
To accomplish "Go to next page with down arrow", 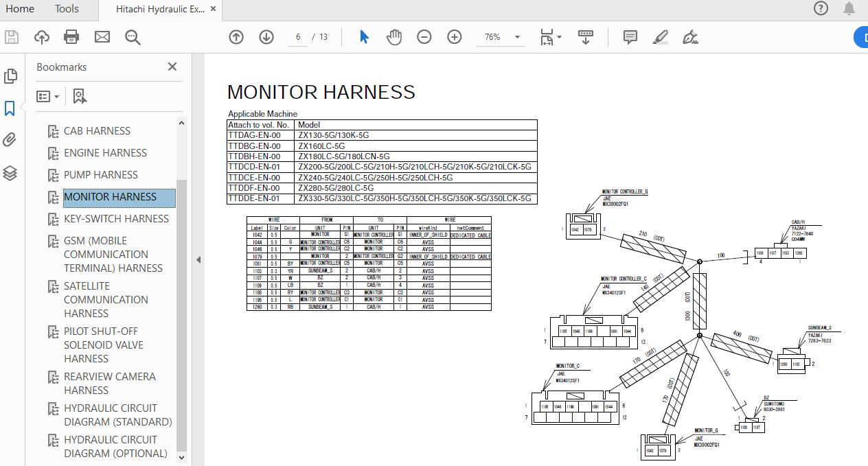I will point(266,37).
